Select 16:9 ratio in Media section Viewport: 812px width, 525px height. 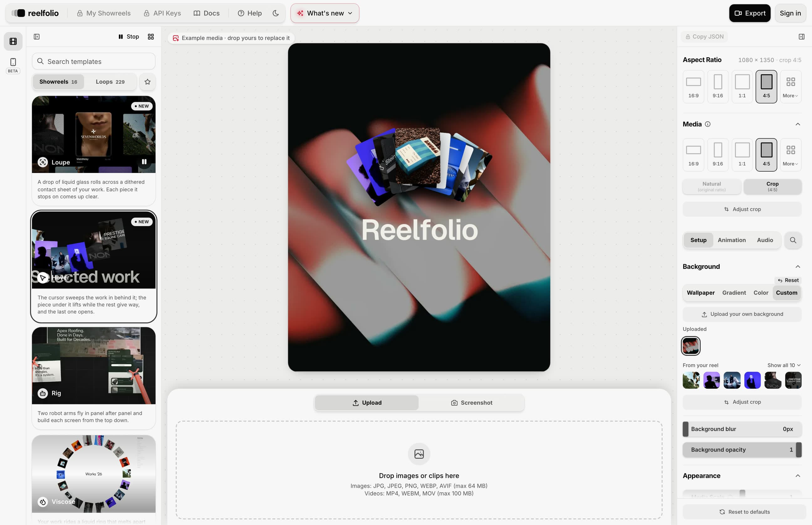pyautogui.click(x=693, y=155)
